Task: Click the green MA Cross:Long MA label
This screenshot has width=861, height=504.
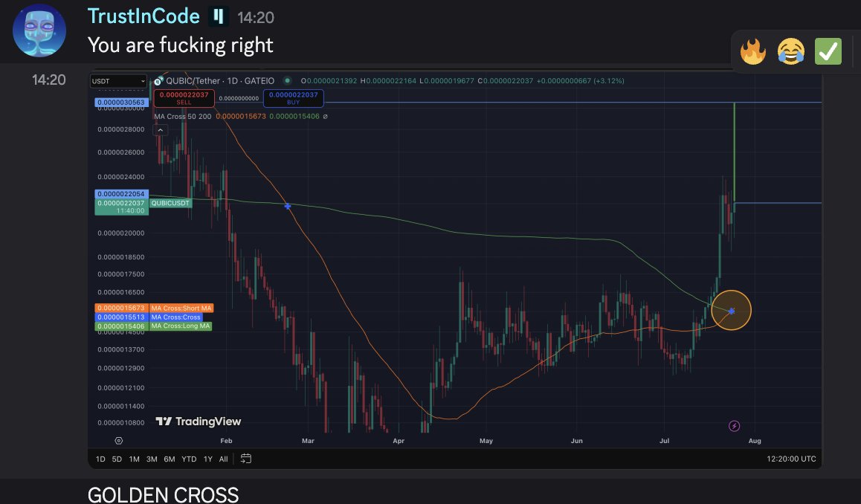Action: [181, 326]
